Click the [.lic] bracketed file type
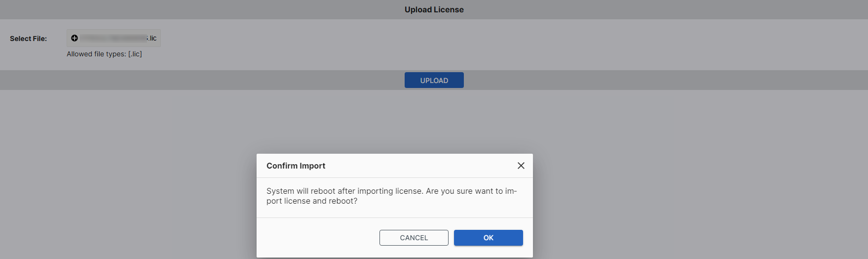This screenshot has width=868, height=259. 135,54
